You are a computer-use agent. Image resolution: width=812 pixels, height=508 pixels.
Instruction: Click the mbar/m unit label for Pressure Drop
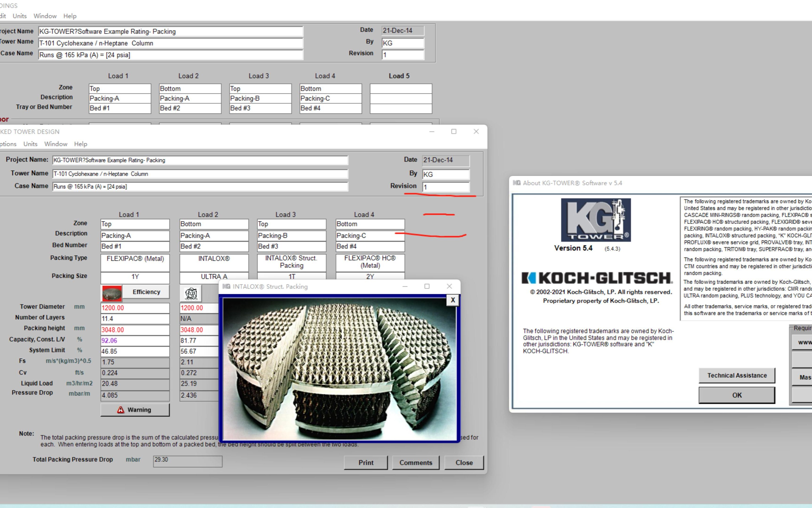[79, 393]
